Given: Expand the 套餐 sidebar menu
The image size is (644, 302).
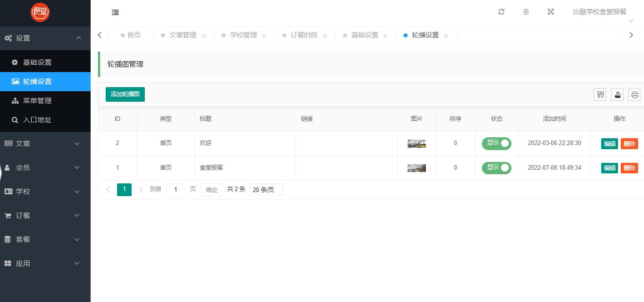Looking at the screenshot, I should [x=46, y=240].
